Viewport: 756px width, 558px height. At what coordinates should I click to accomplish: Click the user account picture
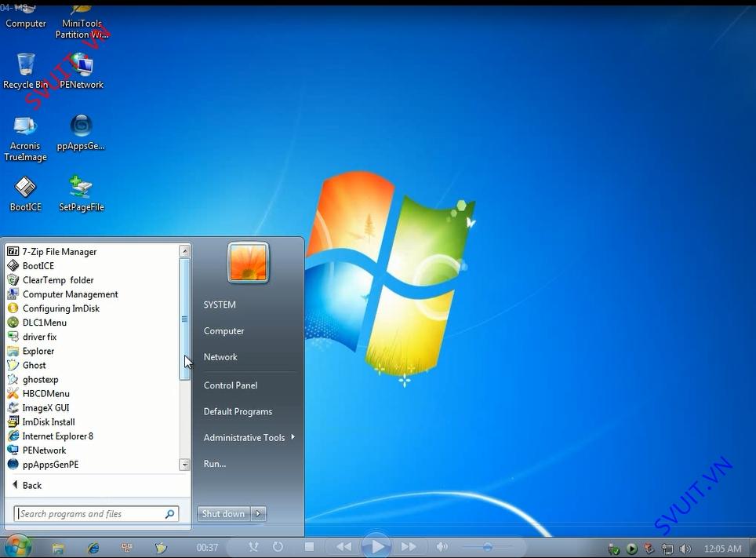click(249, 263)
